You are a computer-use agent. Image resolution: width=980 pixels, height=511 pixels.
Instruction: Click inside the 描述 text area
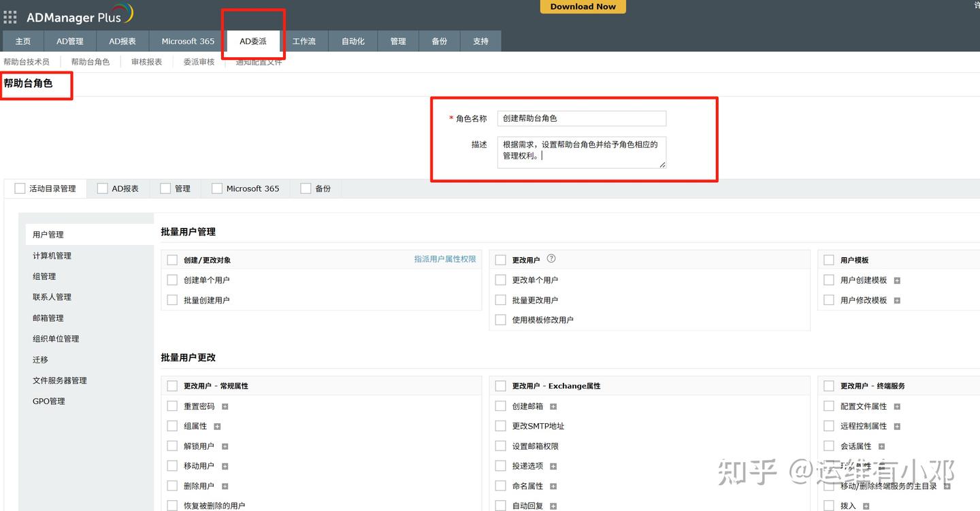pos(582,152)
